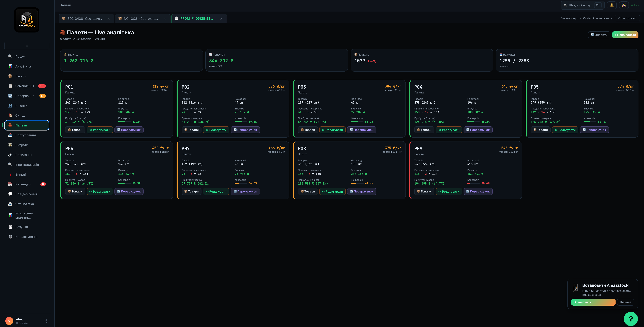This screenshot has height=327, width=644.
Task: Click the Календар calendar icon
Action: pos(10,184)
